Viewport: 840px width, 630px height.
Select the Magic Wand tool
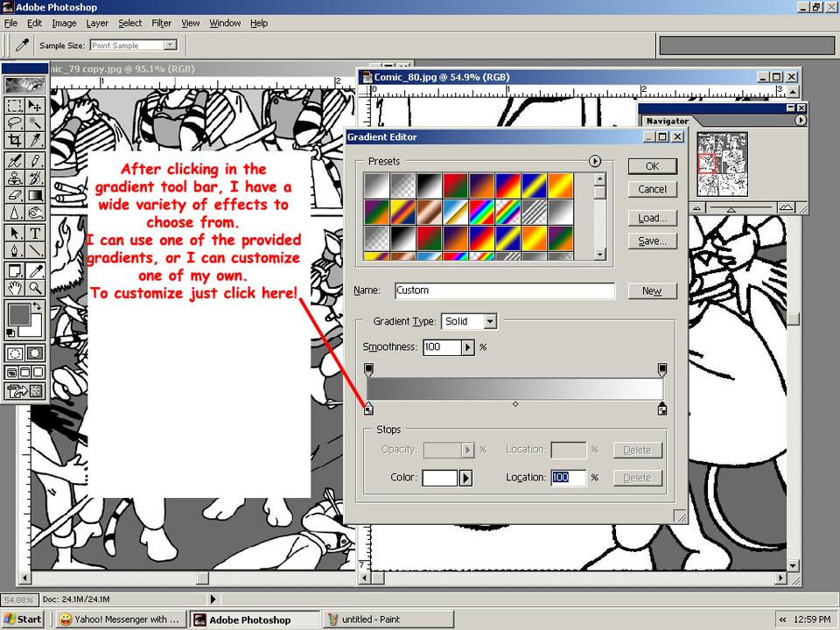[x=35, y=123]
